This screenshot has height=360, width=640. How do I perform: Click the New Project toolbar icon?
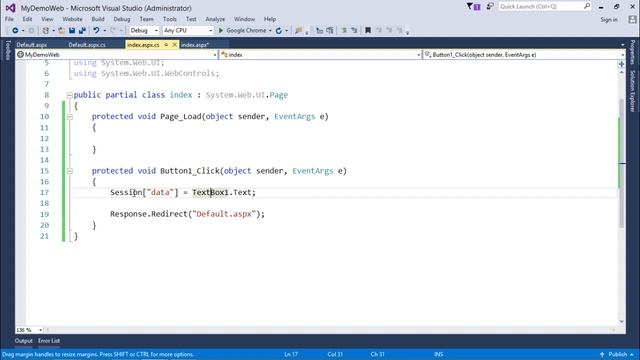(46, 31)
